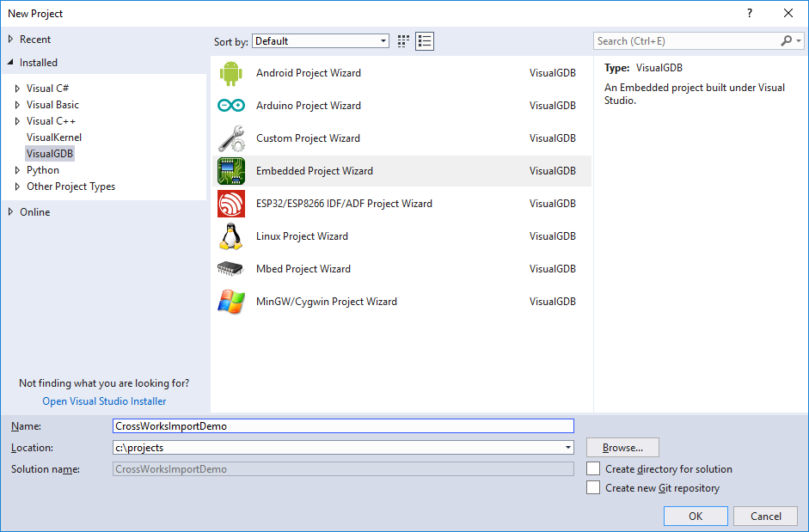Select VisualKernel in the tree

pos(53,138)
